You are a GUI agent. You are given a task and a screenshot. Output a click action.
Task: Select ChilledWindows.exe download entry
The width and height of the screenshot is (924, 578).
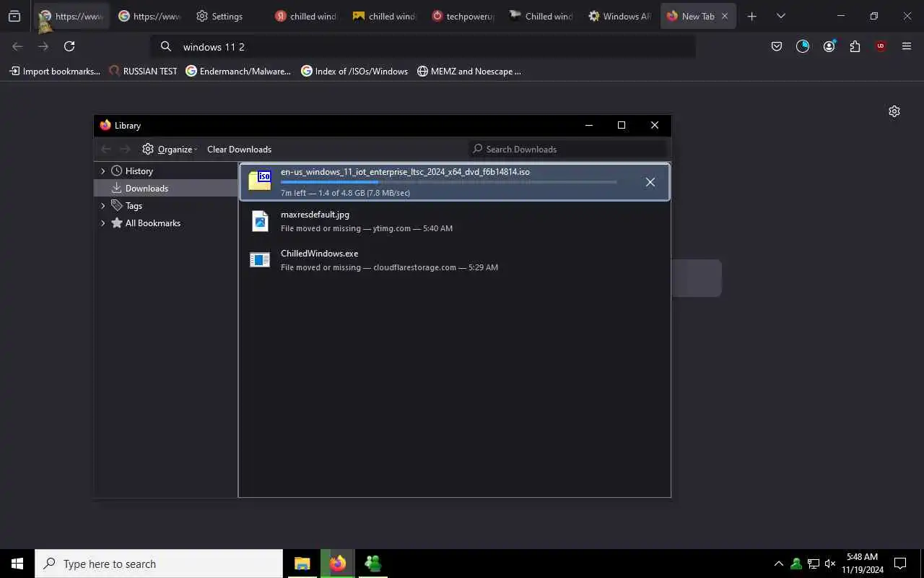coord(454,259)
